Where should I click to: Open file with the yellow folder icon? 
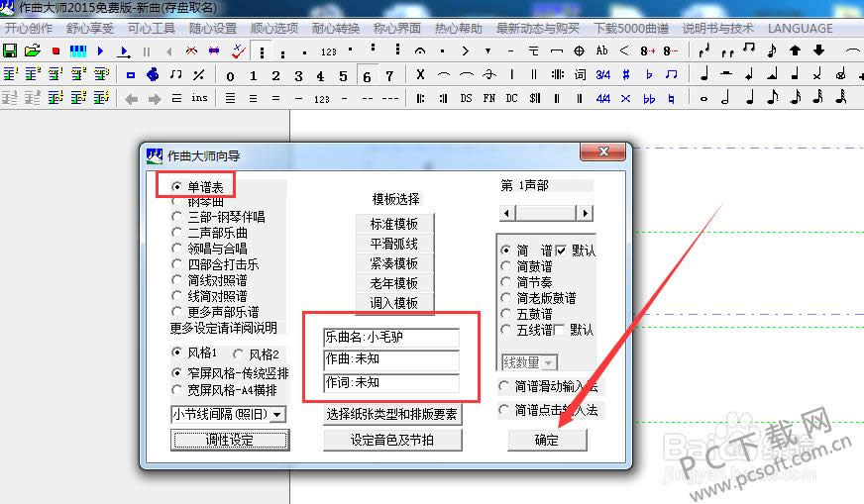(32, 50)
